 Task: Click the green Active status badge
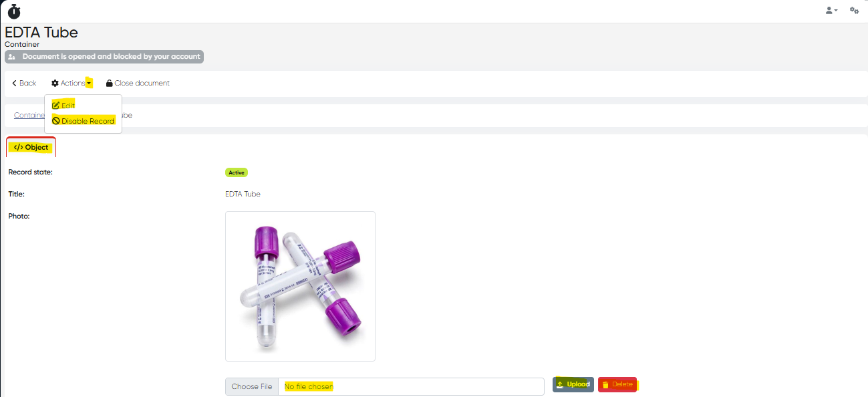coord(237,172)
